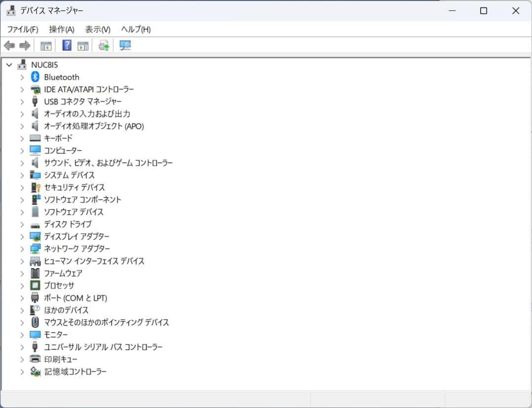Select マウスとそのほかのポインティング デバイス
The image size is (532, 408).
(106, 322)
